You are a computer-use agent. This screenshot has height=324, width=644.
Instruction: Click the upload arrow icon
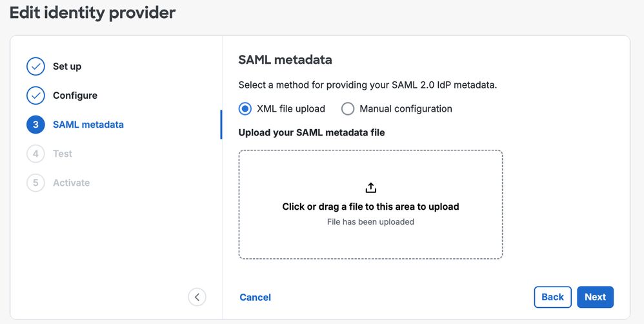[370, 188]
